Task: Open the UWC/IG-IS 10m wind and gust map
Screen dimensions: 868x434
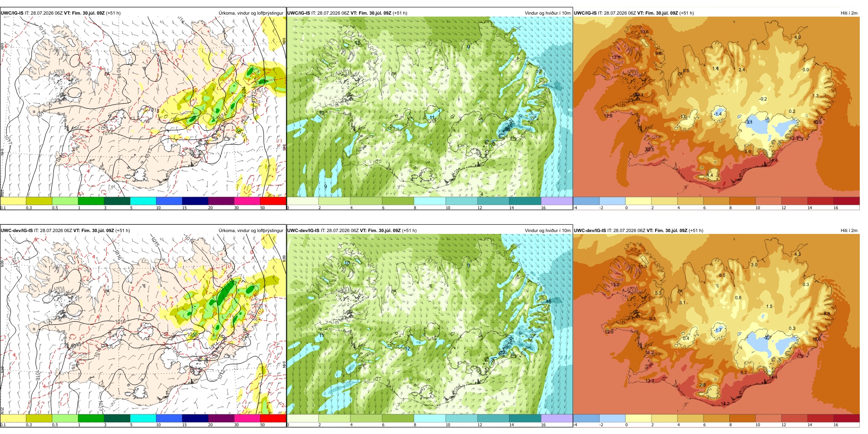Action: coord(429,107)
